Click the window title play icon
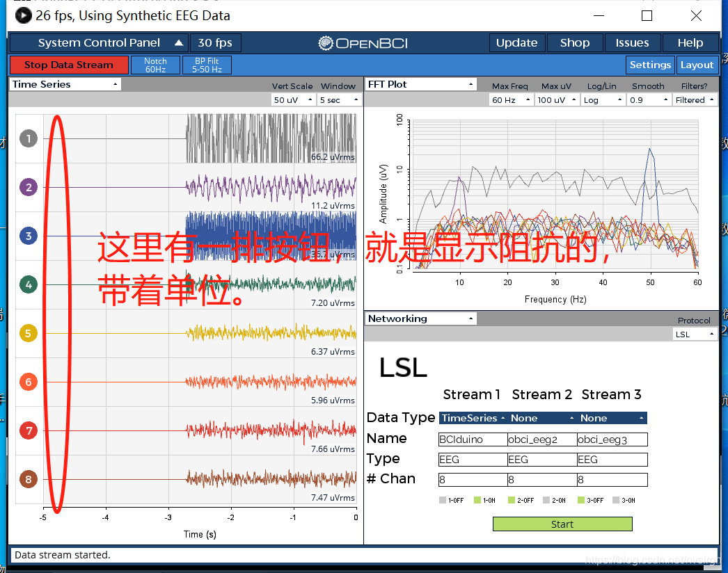Screen dimensions: 728x573 (x=23, y=15)
